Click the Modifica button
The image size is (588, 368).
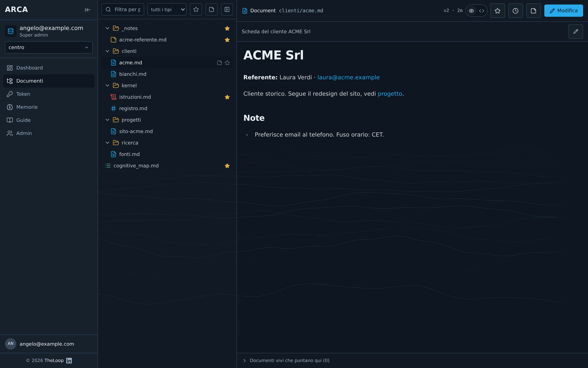tap(563, 11)
